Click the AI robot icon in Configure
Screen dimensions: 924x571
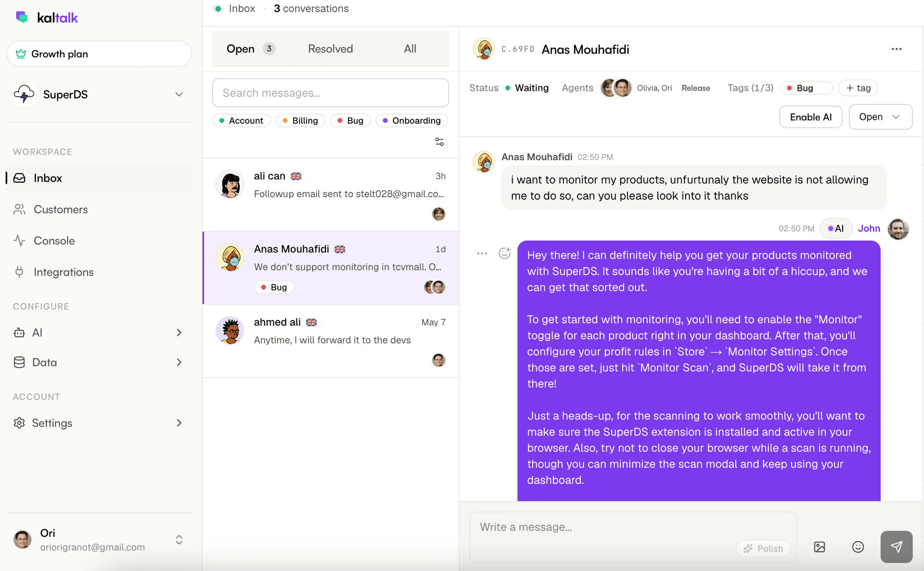pyautogui.click(x=19, y=332)
